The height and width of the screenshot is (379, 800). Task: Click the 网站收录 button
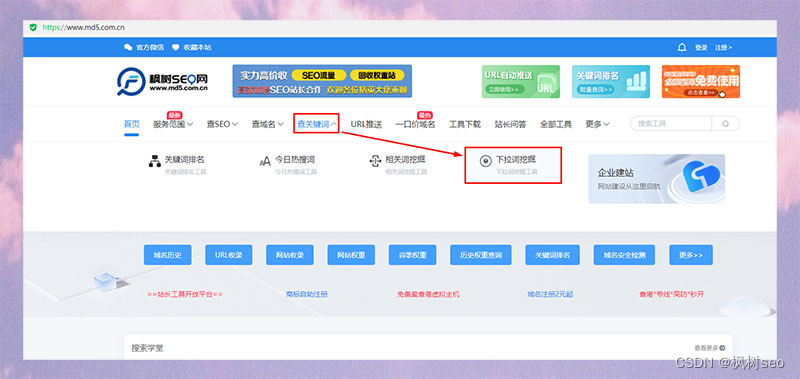coord(290,255)
